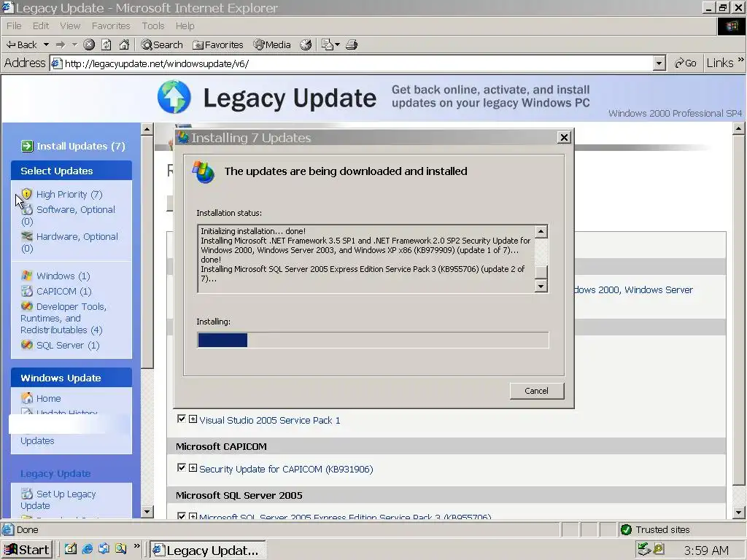Open the Help menu

pos(185,26)
